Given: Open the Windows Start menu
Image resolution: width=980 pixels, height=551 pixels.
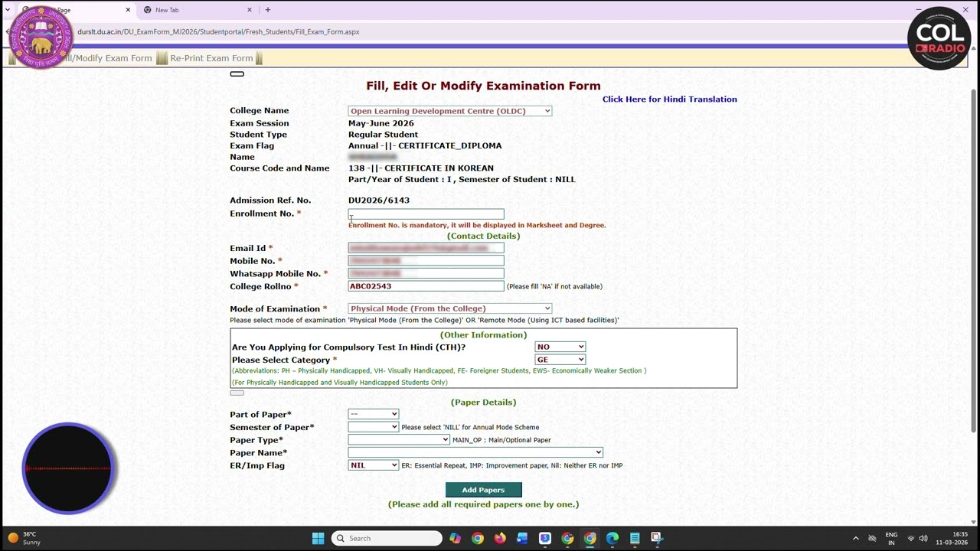Looking at the screenshot, I should click(x=318, y=538).
